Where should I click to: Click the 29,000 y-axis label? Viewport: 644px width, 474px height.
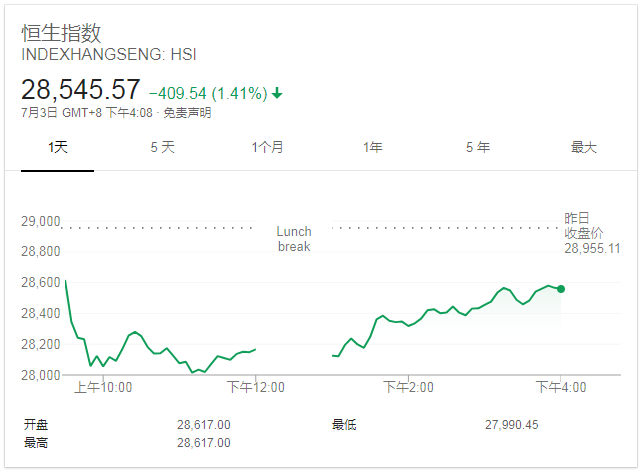[x=41, y=221]
